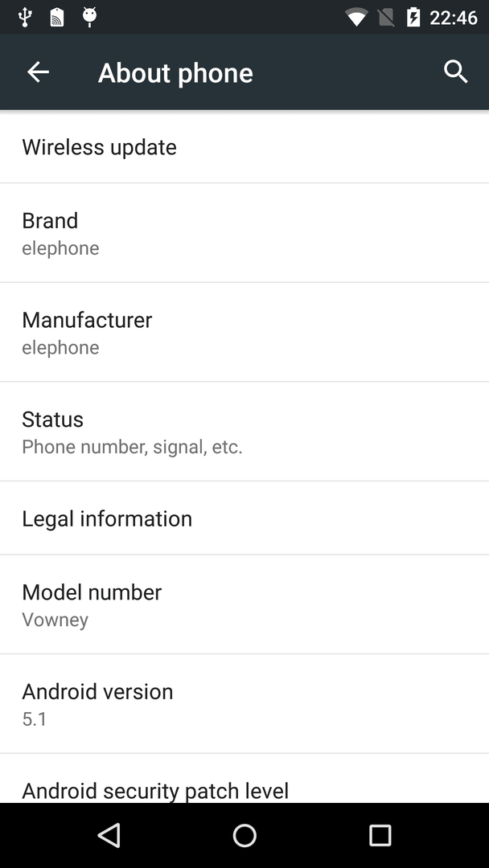Image resolution: width=489 pixels, height=868 pixels.
Task: Open the Status entry
Action: 244,432
